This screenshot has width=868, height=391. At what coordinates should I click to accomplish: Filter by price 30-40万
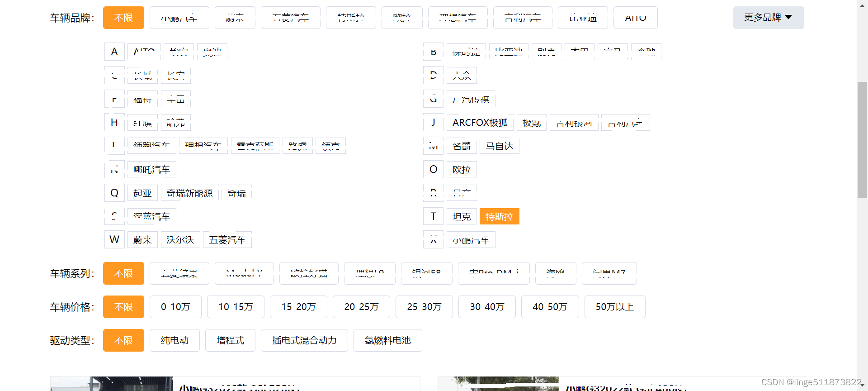pos(487,307)
